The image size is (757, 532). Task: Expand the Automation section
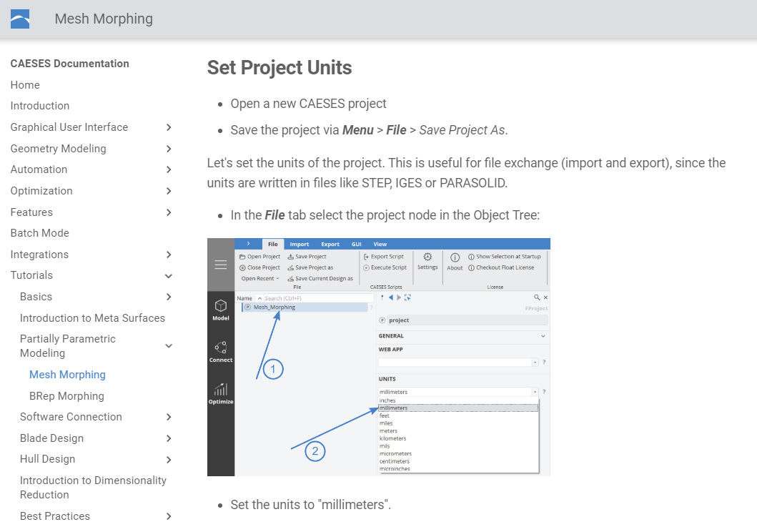click(x=169, y=169)
